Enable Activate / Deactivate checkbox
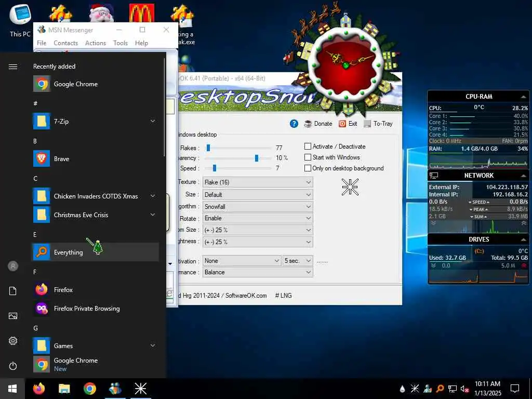The height and width of the screenshot is (399, 532). (x=308, y=146)
